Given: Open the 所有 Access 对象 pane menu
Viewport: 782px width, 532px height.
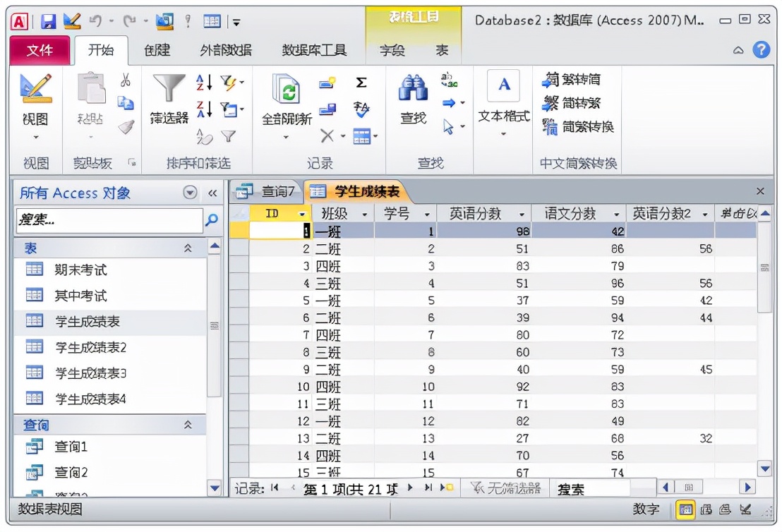Looking at the screenshot, I should point(190,193).
